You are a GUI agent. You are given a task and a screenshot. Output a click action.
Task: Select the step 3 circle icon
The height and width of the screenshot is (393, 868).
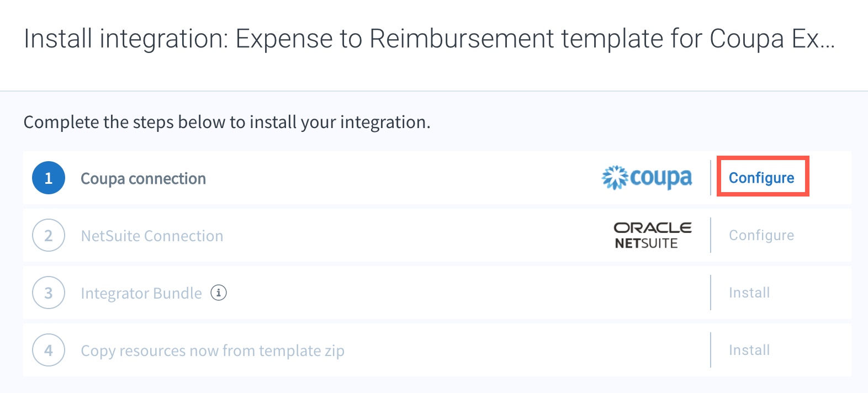(x=49, y=293)
